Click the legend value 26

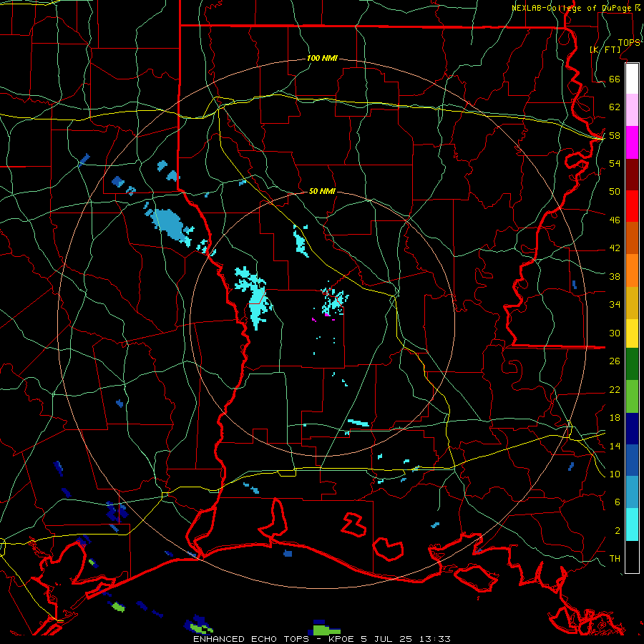coord(615,361)
